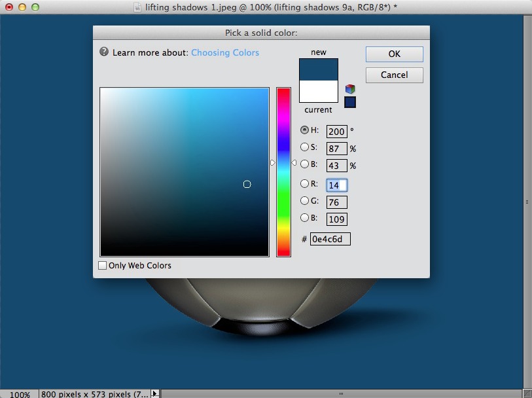Select the R red radio button
Screen dimensions: 532x398
click(x=304, y=184)
